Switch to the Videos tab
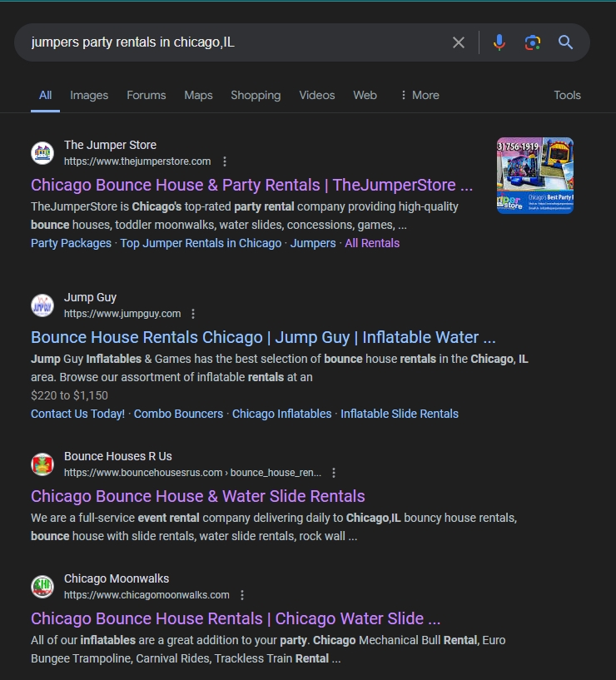 click(316, 96)
